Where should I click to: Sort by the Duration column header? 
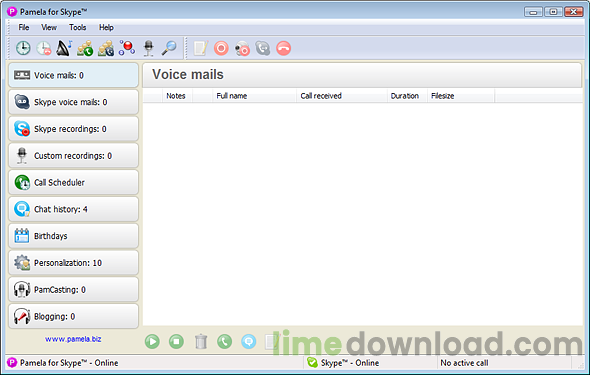(x=407, y=96)
